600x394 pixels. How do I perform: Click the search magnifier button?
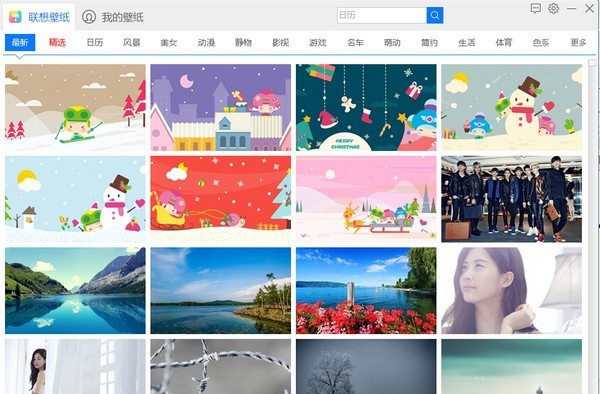pyautogui.click(x=435, y=15)
